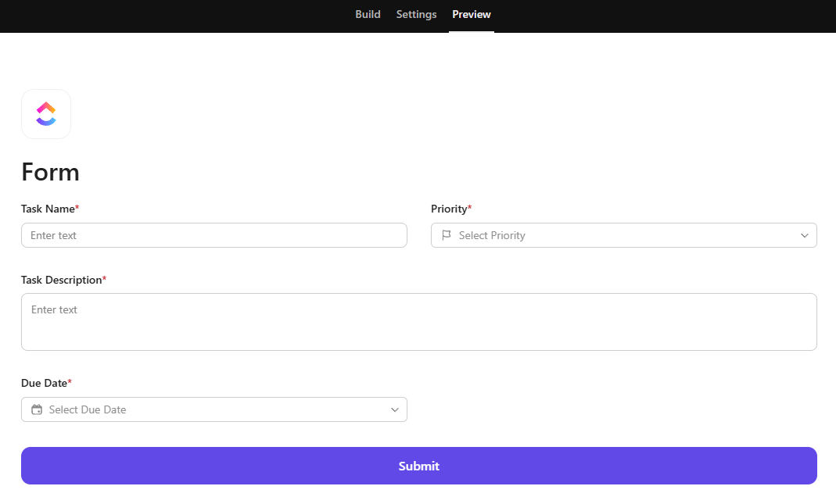Expand the Due Date dropdown chevron

pos(395,409)
